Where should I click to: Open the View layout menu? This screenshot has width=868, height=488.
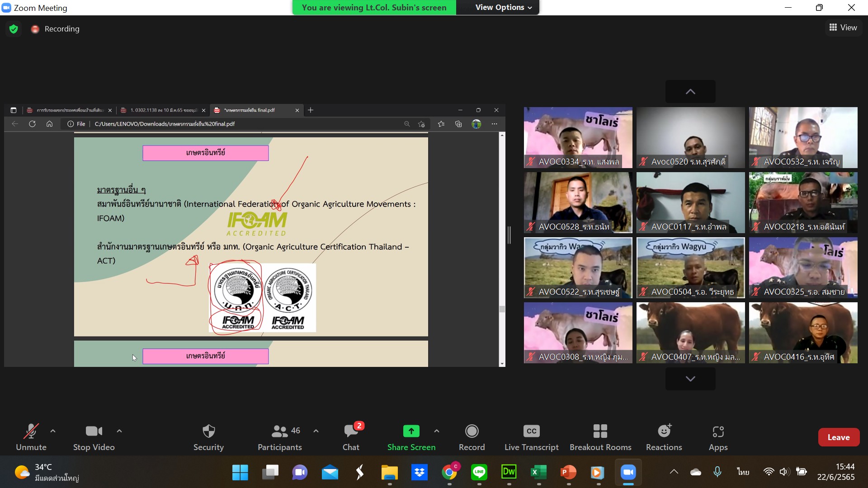pos(843,28)
